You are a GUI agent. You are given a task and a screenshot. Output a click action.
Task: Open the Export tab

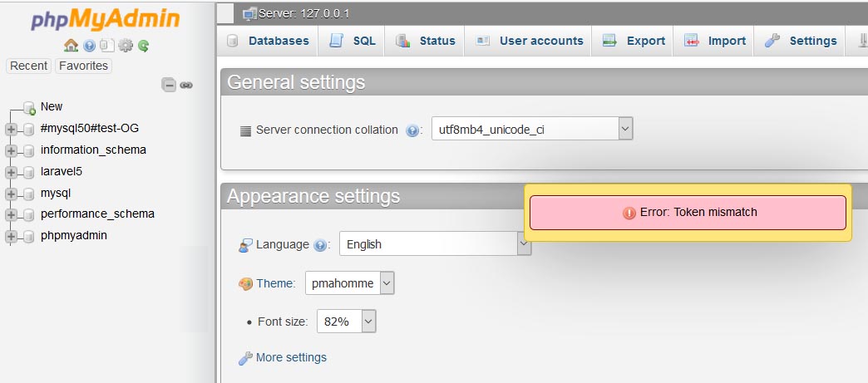(633, 41)
